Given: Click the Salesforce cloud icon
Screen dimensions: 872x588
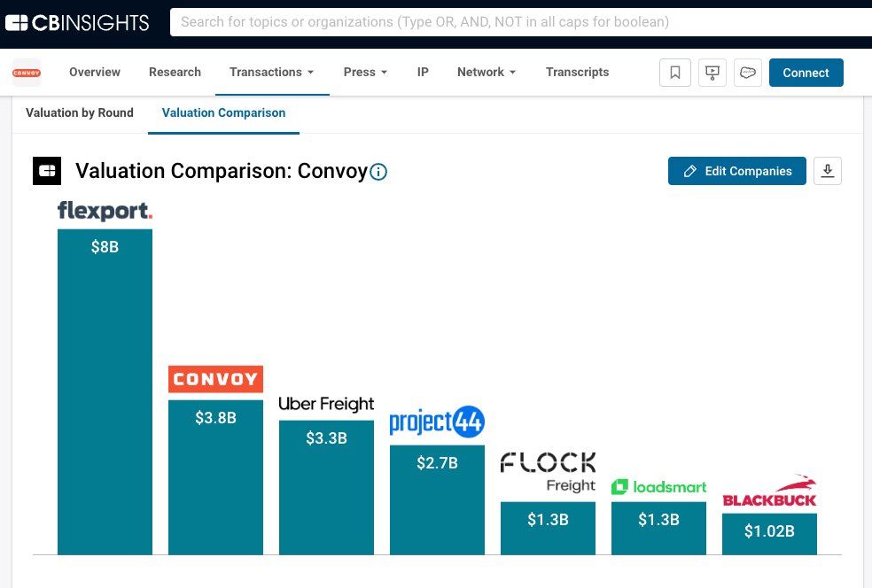Looking at the screenshot, I should point(748,73).
